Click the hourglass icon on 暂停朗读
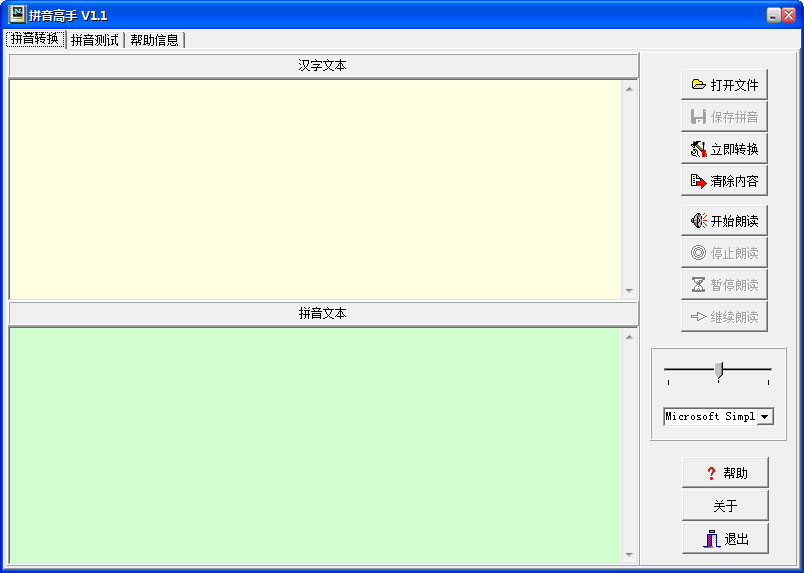The image size is (804, 573). coord(698,285)
